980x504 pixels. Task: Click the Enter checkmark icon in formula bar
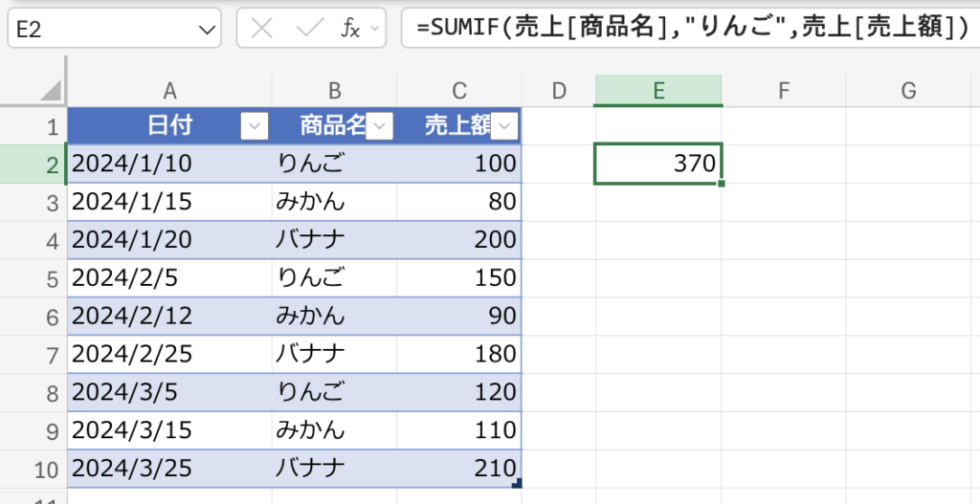coord(309,29)
